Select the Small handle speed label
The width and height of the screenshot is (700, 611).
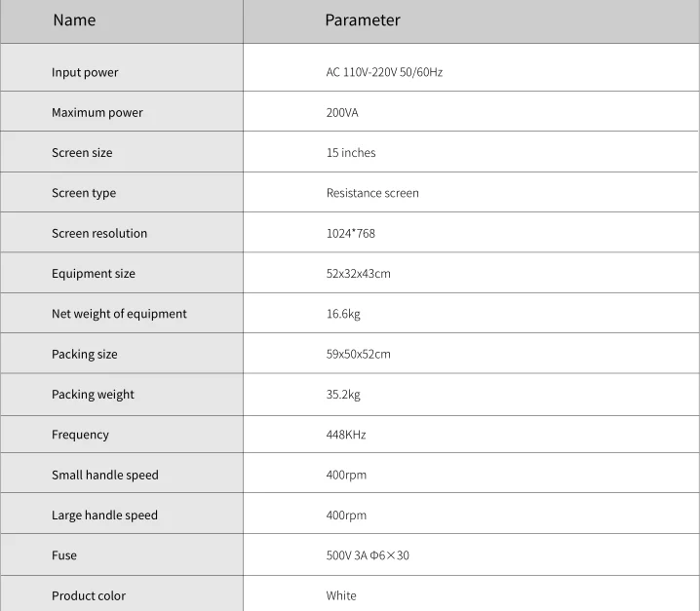pos(105,475)
